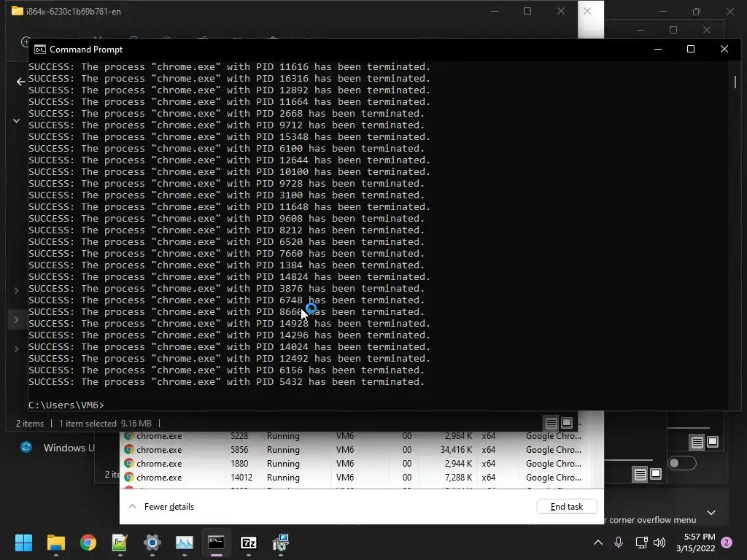Switch File Explorer to large icons view in its status bar
The width and height of the screenshot is (747, 560).
point(566,423)
